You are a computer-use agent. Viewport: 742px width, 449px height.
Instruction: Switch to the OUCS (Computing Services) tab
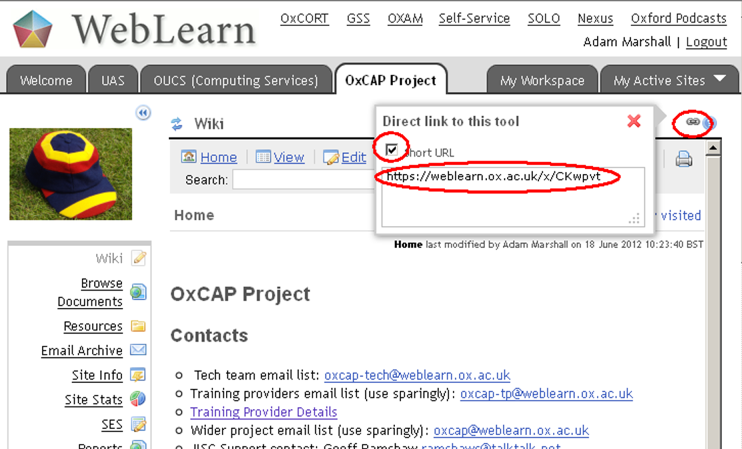[x=236, y=81]
